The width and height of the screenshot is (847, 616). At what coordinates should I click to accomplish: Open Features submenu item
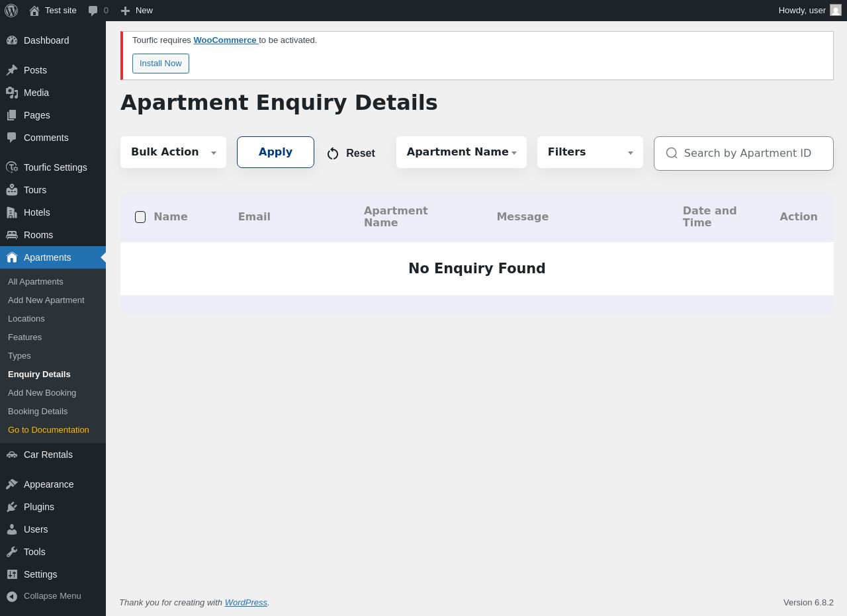tap(24, 337)
